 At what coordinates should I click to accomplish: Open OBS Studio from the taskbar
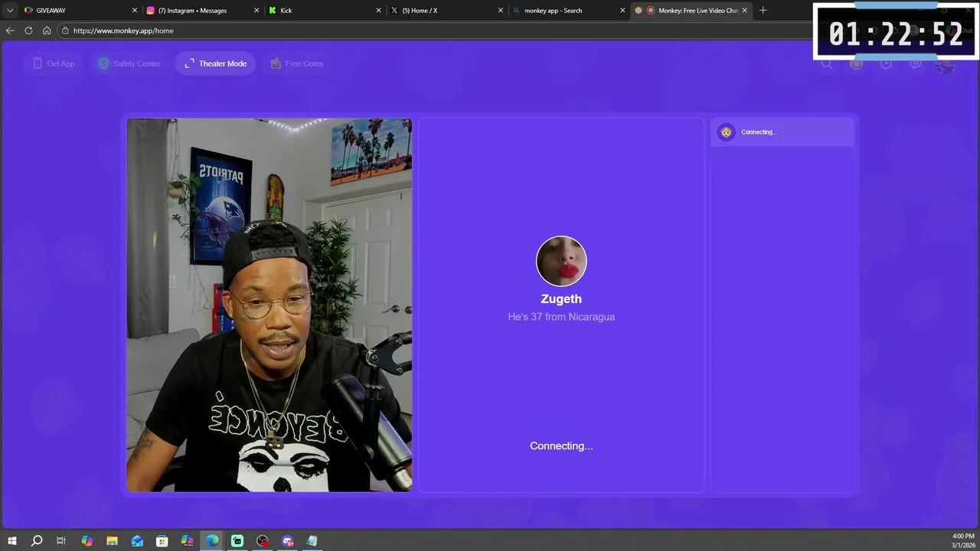point(263,541)
